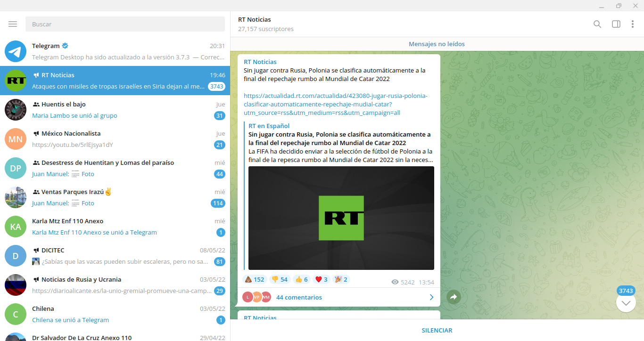Click the Huentis el bajo avatar
This screenshot has height=341, width=644.
point(16,110)
